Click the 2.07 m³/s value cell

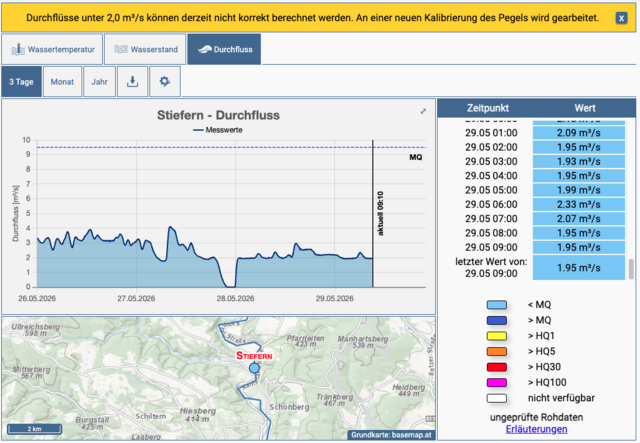coord(579,219)
